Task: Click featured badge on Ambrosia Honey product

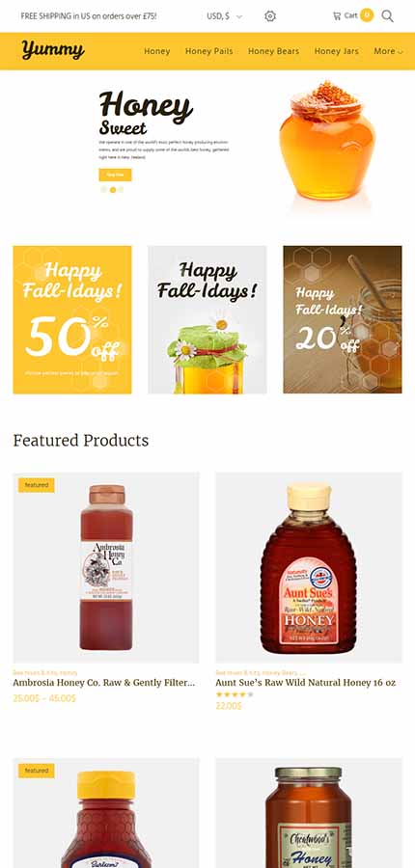Action: coord(37,485)
